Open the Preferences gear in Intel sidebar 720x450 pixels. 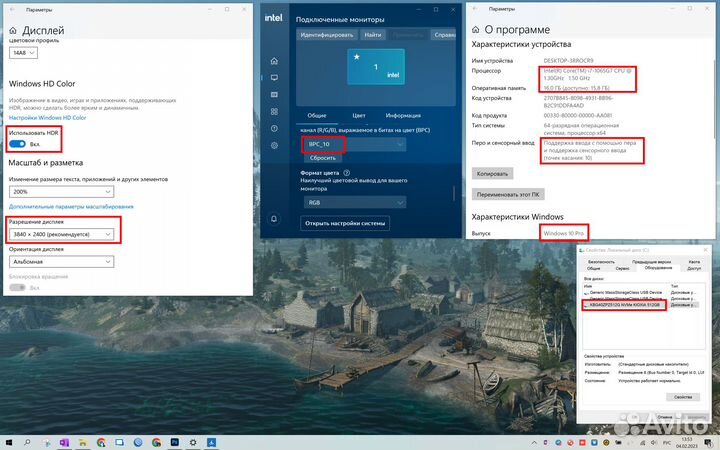pyautogui.click(x=274, y=146)
